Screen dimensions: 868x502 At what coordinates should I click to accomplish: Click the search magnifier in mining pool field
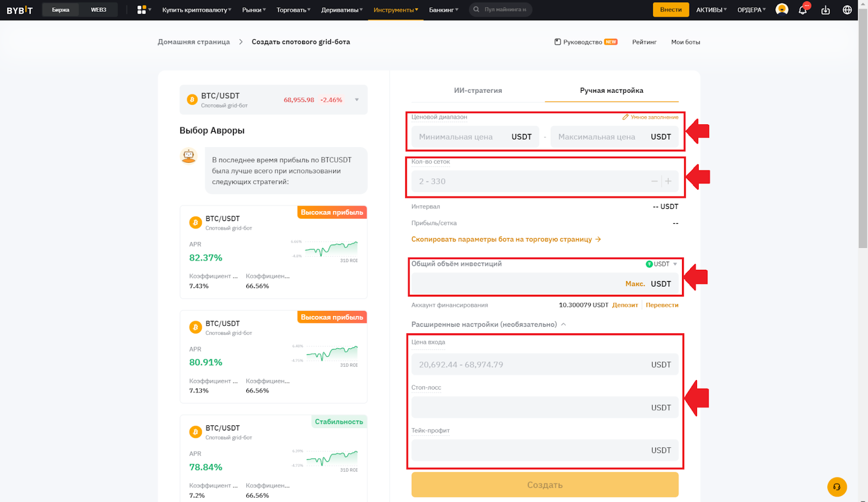(x=475, y=9)
